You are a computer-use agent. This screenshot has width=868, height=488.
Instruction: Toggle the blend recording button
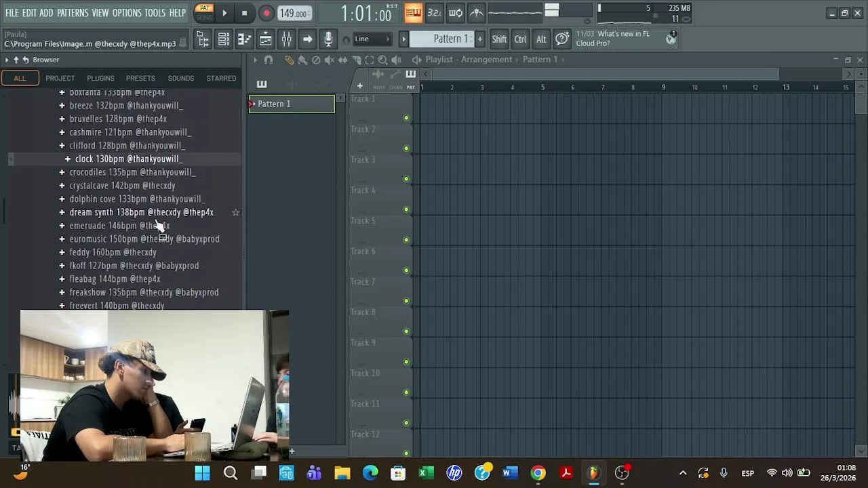click(477, 12)
